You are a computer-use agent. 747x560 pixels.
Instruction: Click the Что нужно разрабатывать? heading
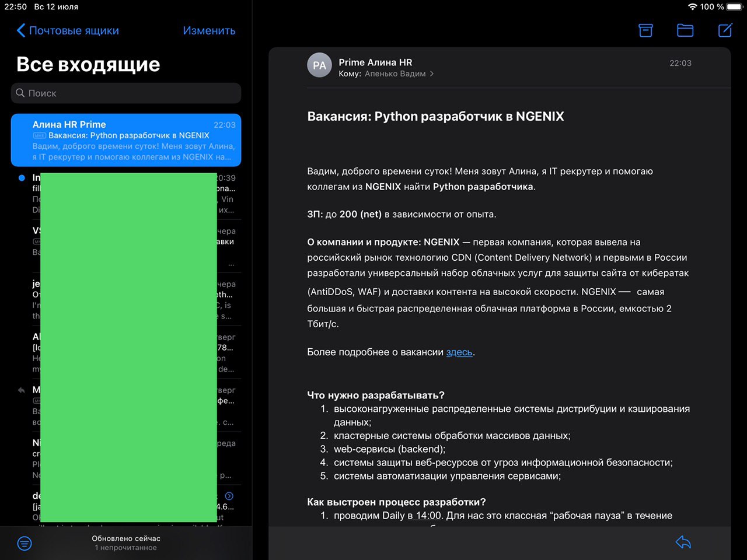coord(376,395)
